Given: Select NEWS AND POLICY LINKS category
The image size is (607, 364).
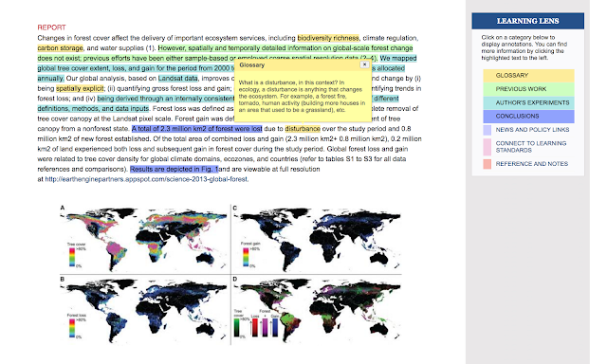Looking at the screenshot, I should pos(532,130).
